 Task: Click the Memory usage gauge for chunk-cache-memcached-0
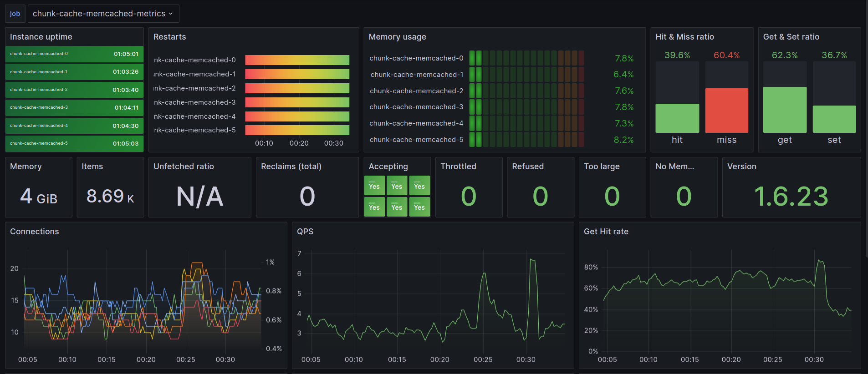pyautogui.click(x=526, y=58)
